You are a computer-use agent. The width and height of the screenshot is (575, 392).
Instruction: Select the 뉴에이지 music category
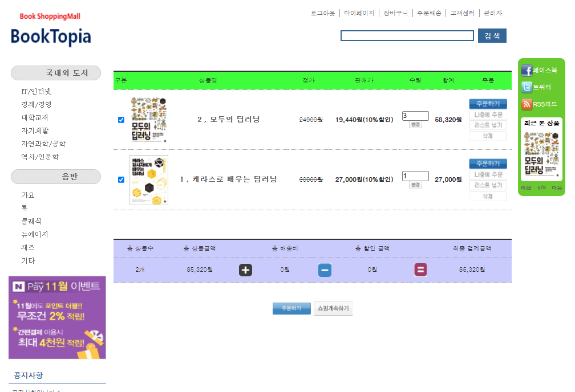(x=34, y=235)
